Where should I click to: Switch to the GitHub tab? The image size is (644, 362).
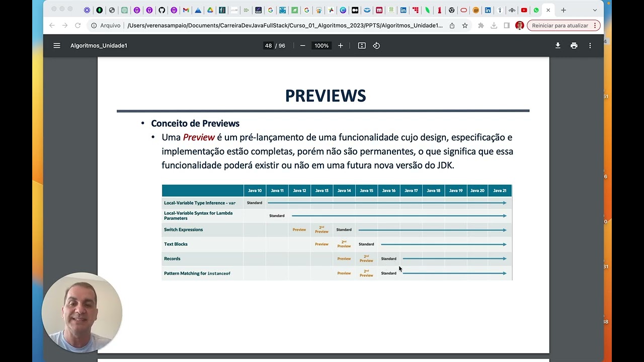tap(162, 10)
